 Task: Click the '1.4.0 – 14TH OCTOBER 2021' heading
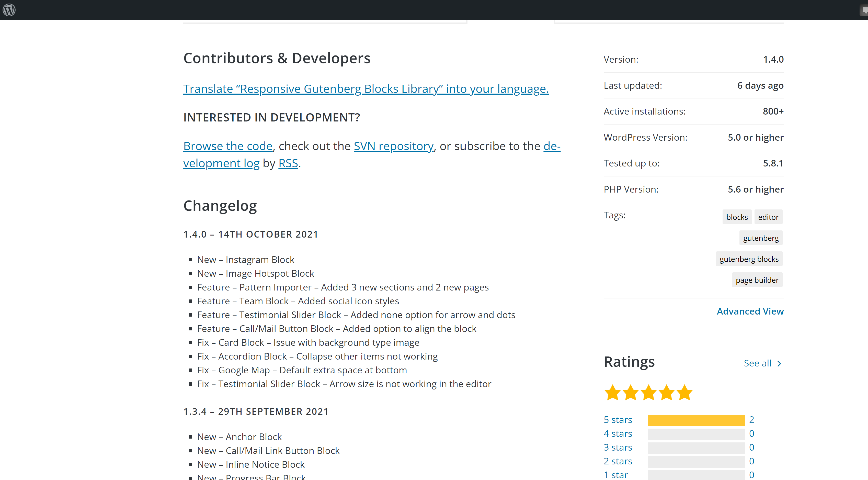pos(251,235)
